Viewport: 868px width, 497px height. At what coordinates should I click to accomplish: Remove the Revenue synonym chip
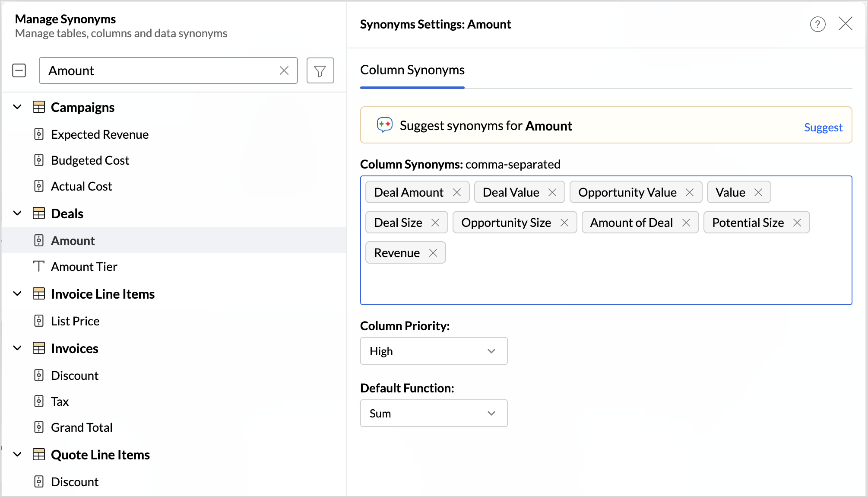[433, 253]
